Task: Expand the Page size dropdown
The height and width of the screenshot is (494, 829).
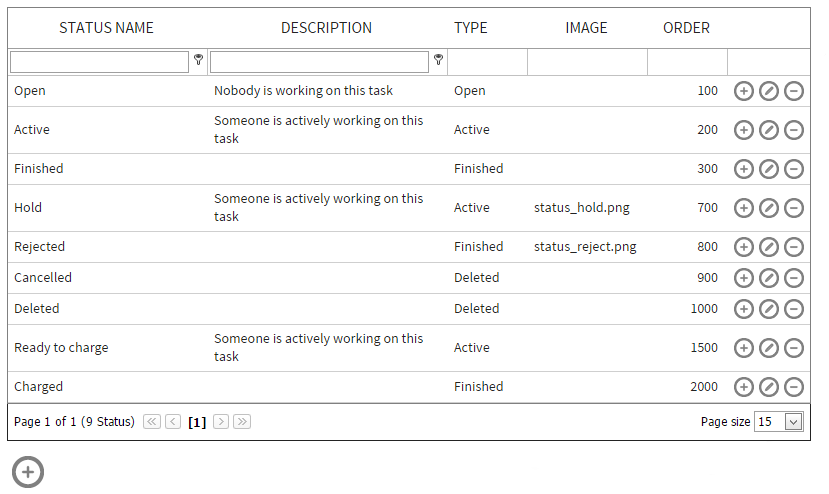Action: 794,422
